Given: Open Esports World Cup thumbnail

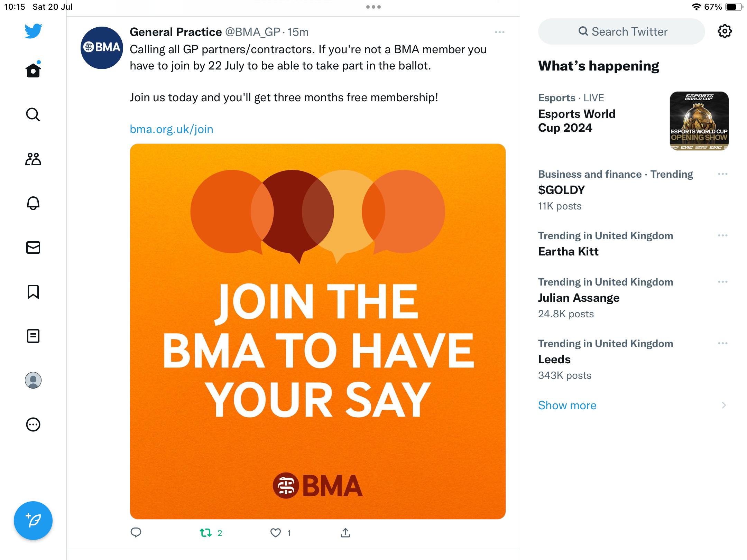Looking at the screenshot, I should (x=699, y=121).
